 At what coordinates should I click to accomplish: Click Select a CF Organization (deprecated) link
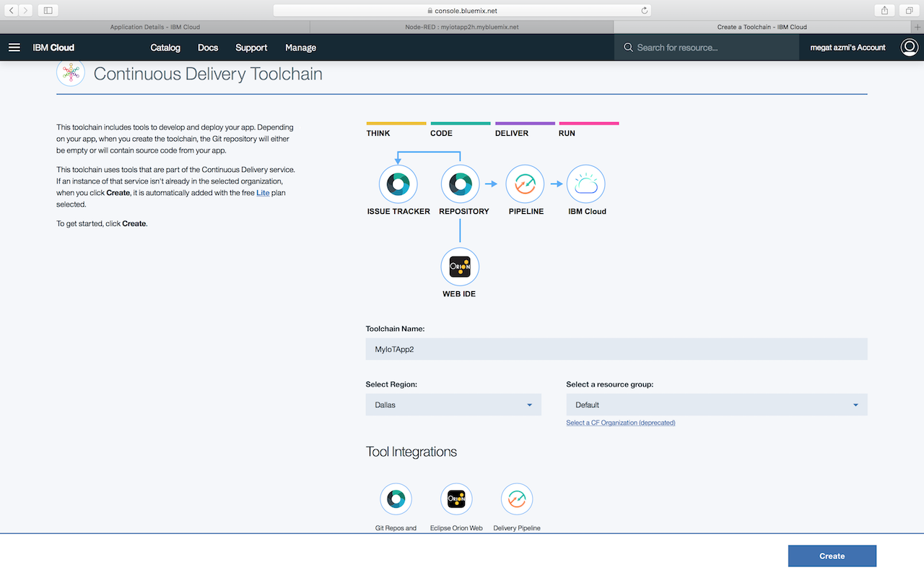tap(621, 423)
